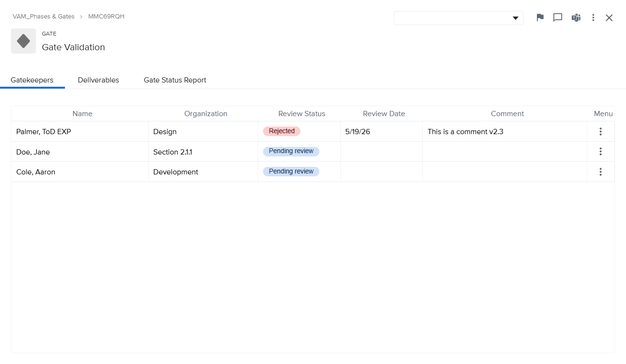Click the flag icon in header

[540, 18]
